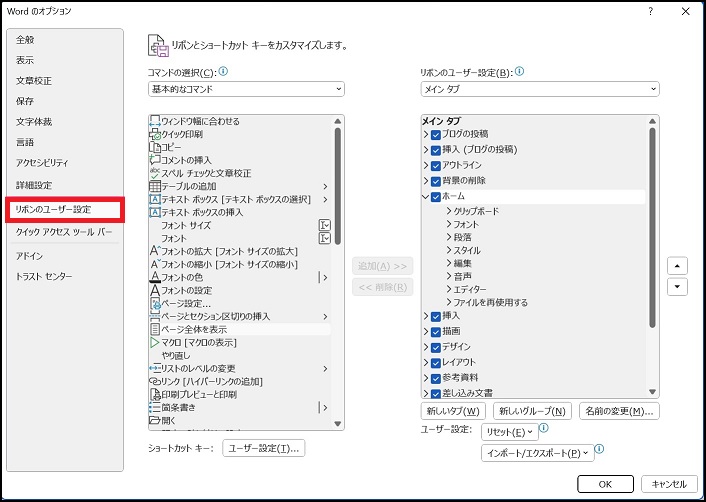The width and height of the screenshot is (706, 502).
Task: Select the ページ設定 icon
Action: click(155, 303)
